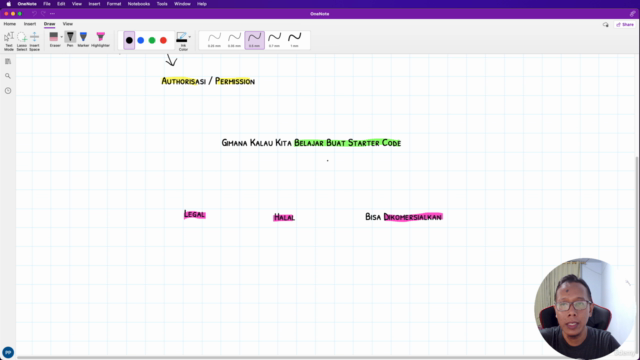Open the Help menu
This screenshot has width=640, height=360.
202,4
